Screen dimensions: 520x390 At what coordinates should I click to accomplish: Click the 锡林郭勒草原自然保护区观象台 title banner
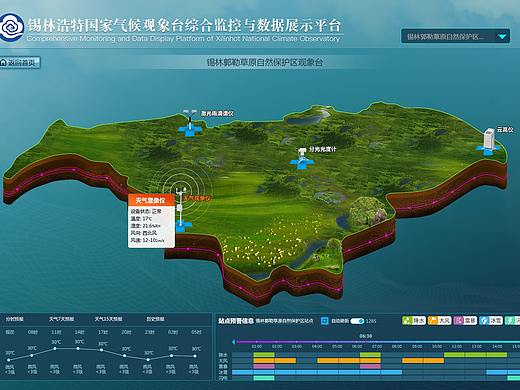pos(265,62)
